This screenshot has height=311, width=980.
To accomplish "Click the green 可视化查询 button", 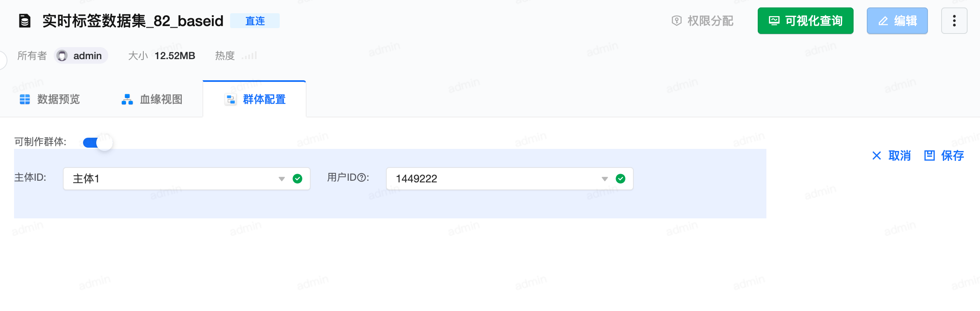I will (x=806, y=21).
